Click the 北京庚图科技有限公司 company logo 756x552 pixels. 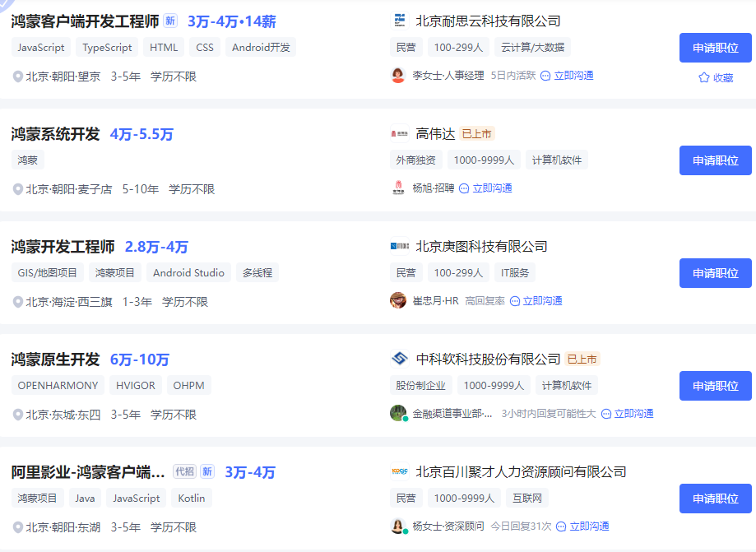[399, 246]
